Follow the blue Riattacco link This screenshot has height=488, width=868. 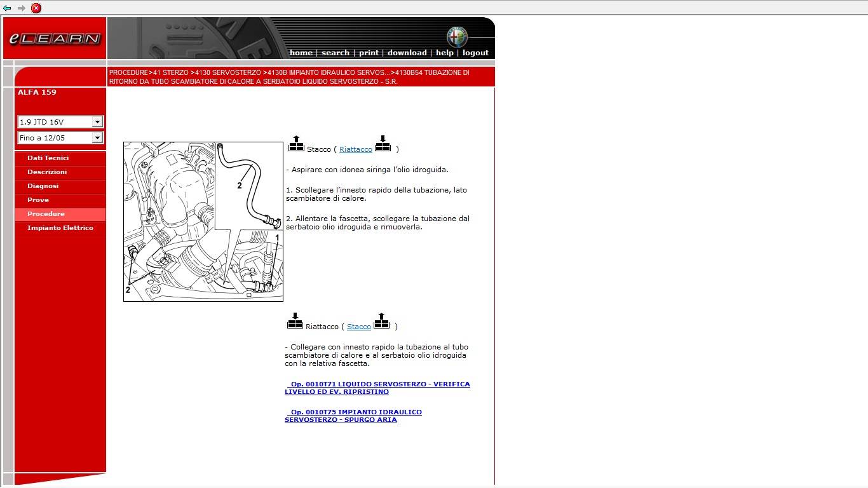click(356, 149)
